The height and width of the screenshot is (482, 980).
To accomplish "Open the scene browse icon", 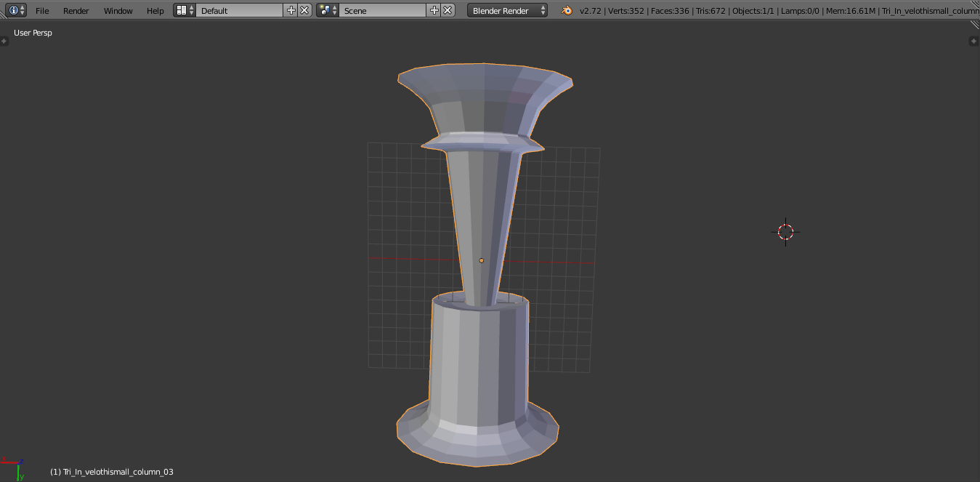I will (x=328, y=10).
